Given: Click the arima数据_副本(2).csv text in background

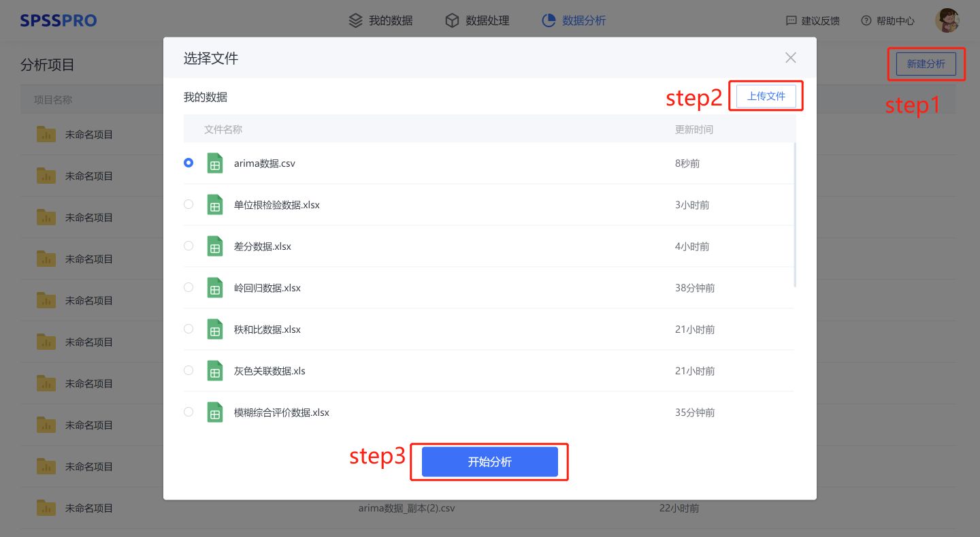Looking at the screenshot, I should 406,508.
